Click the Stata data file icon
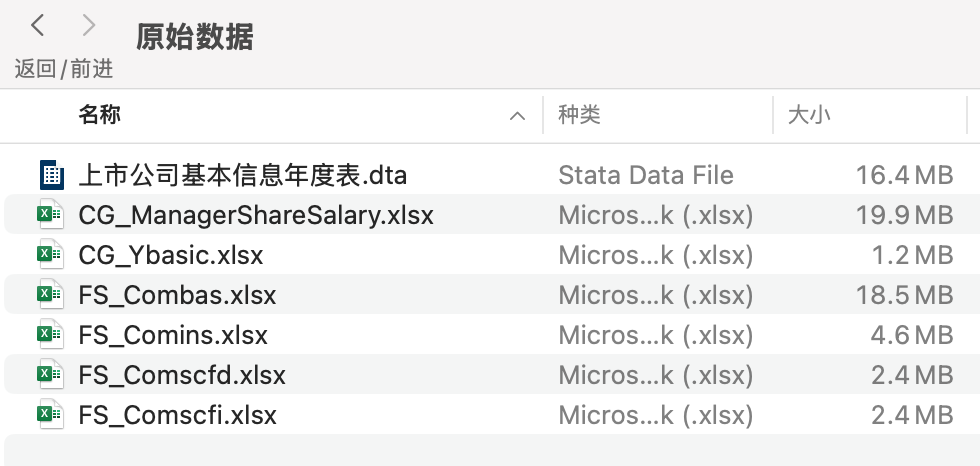This screenshot has height=466, width=980. click(51, 175)
